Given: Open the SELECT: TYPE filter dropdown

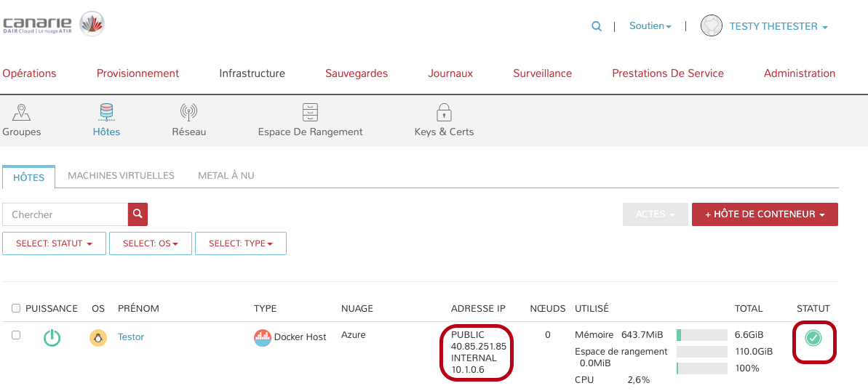Looking at the screenshot, I should (240, 243).
